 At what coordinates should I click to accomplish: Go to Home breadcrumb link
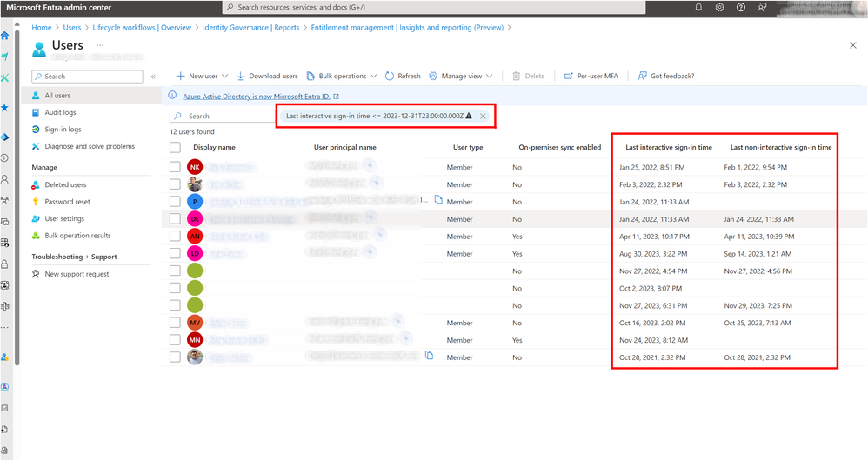pyautogui.click(x=42, y=27)
